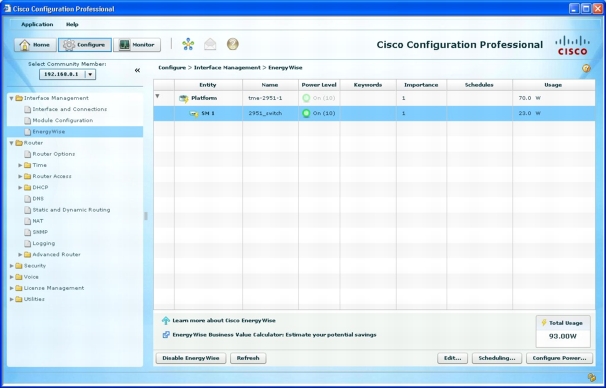This screenshot has width=608, height=389.
Task: Click the Edit... button
Action: tap(453, 358)
